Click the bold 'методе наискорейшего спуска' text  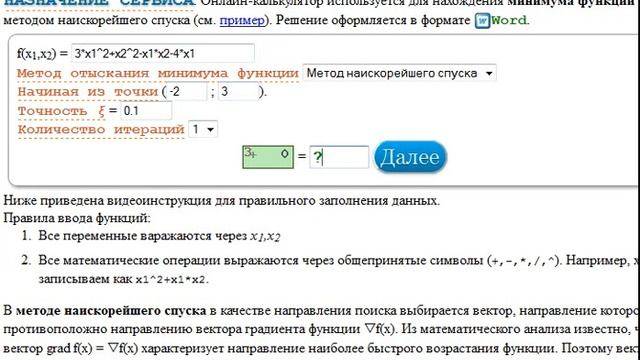[111, 311]
